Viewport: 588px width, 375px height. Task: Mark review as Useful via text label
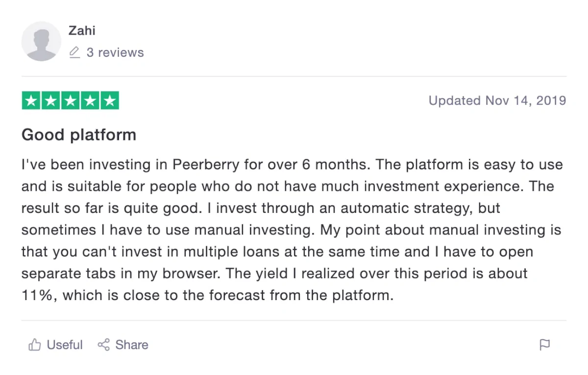tap(65, 345)
